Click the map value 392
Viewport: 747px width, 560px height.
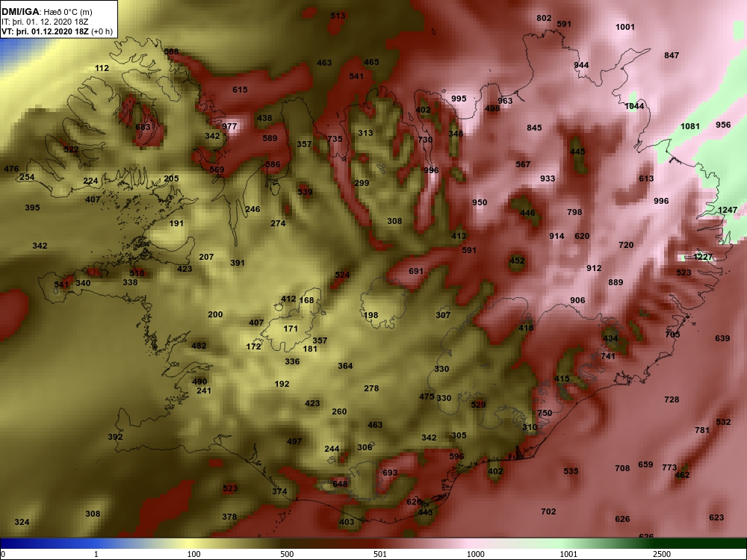115,437
